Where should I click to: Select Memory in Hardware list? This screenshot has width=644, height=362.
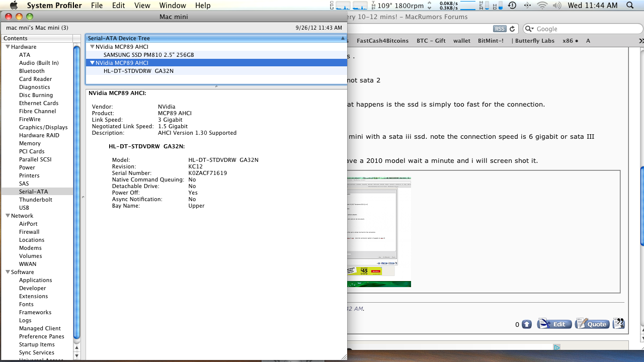(30, 143)
